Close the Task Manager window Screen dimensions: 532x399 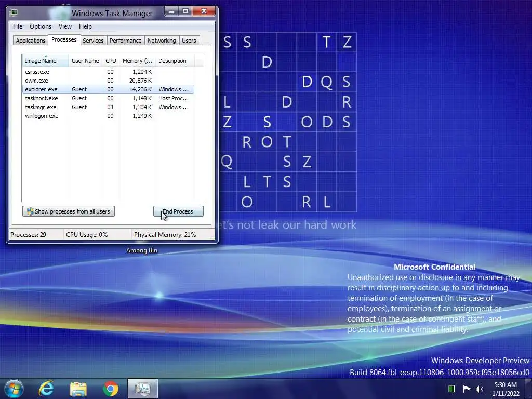204,11
